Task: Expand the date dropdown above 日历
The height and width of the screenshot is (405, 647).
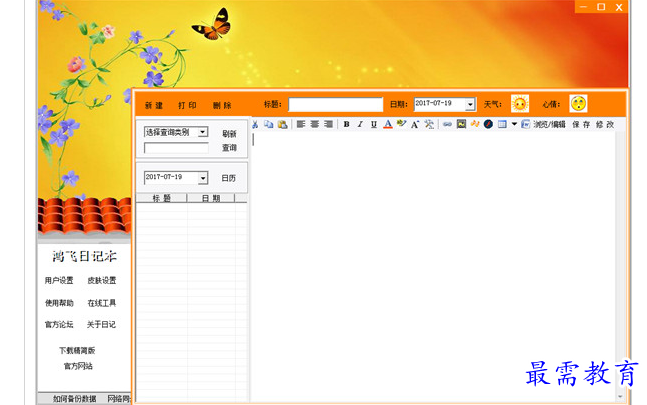Action: tap(202, 178)
